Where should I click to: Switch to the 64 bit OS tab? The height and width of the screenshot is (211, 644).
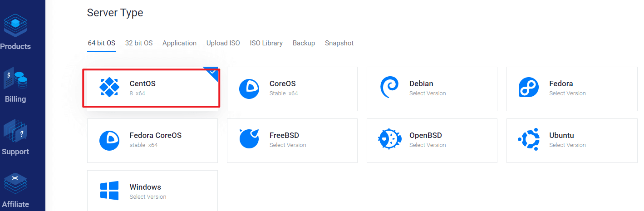click(x=102, y=43)
